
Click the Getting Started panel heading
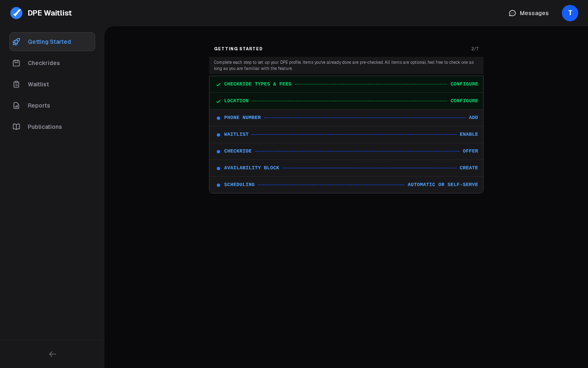coord(238,49)
